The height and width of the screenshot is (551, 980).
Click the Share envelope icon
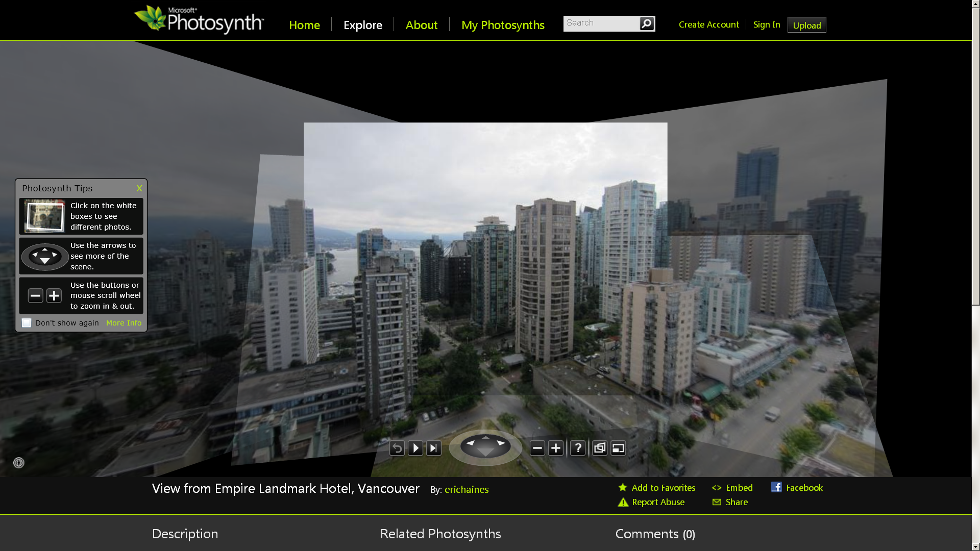click(x=717, y=502)
